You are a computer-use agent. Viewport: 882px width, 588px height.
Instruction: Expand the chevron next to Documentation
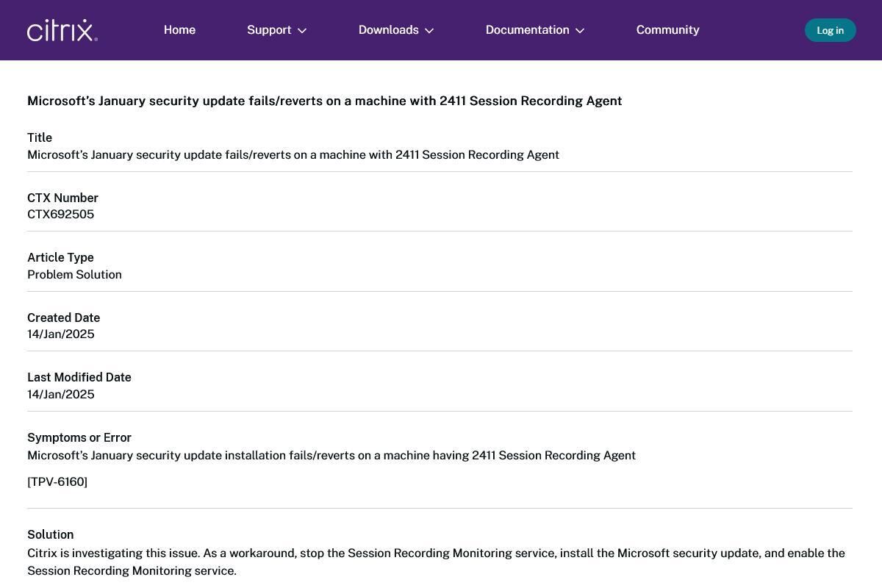(580, 31)
